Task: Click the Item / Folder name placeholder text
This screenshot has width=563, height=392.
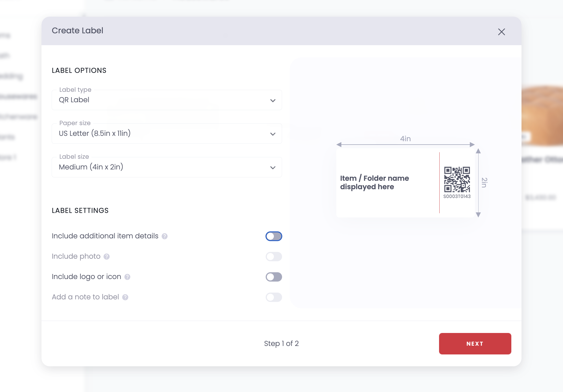Action: tap(374, 182)
